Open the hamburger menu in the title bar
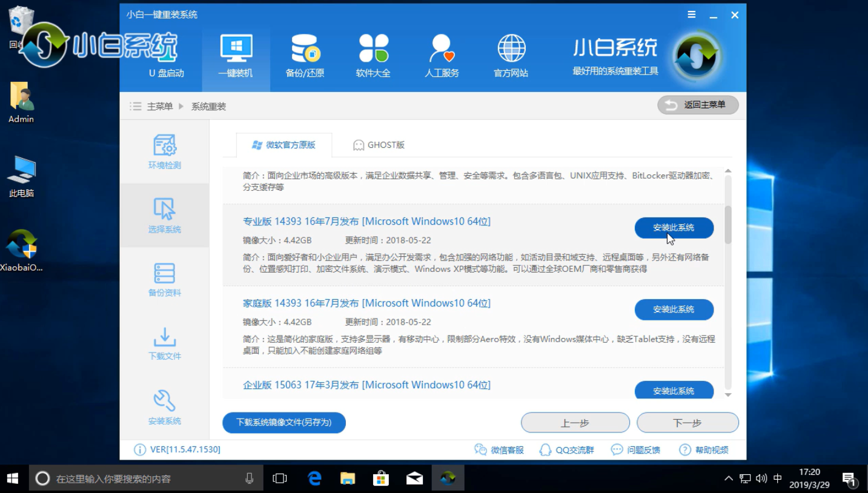The width and height of the screenshot is (868, 493). 692,15
